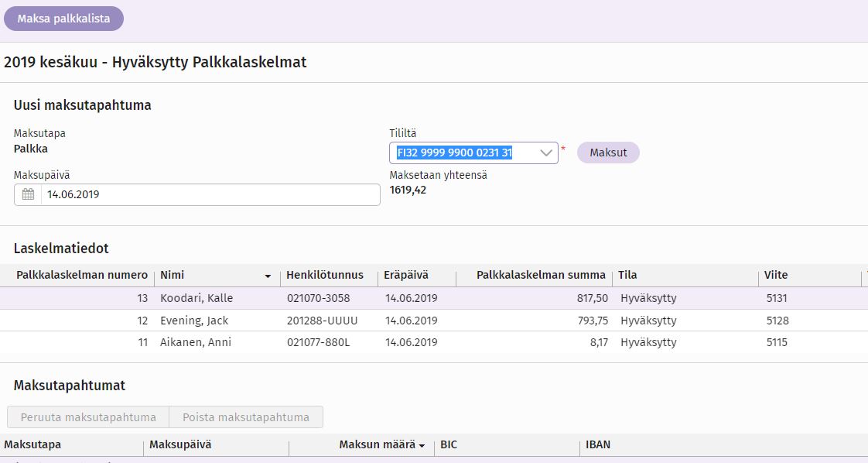868x463 pixels.
Task: Click payslip number 13
Action: pyautogui.click(x=142, y=298)
